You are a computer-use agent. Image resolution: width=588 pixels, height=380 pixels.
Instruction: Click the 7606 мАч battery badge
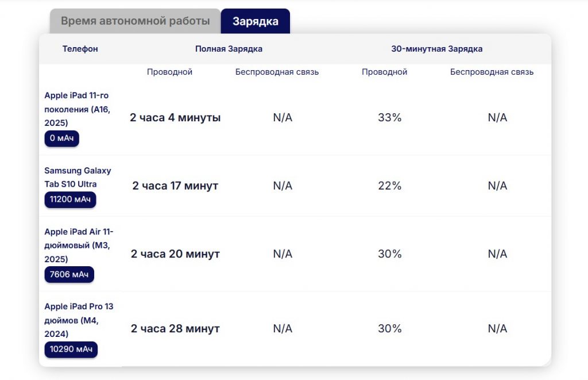[x=69, y=274]
